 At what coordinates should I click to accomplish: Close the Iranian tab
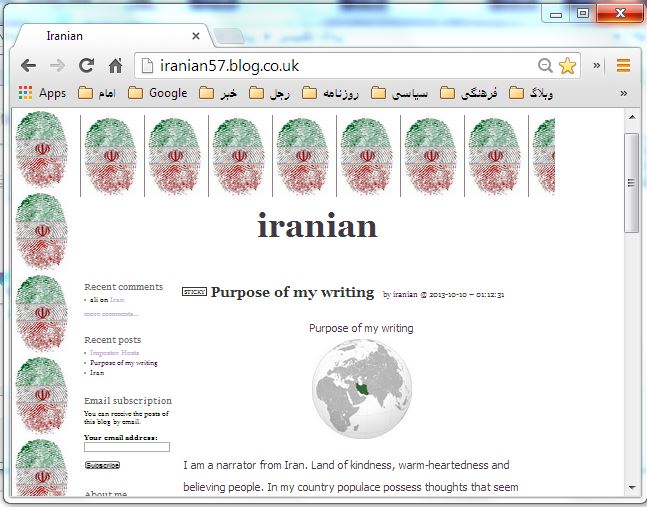[196, 36]
